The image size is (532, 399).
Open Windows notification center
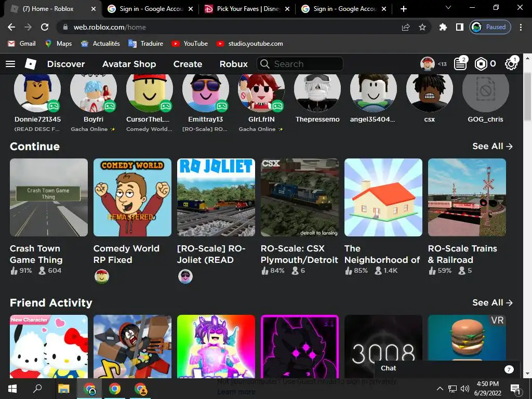(x=516, y=389)
